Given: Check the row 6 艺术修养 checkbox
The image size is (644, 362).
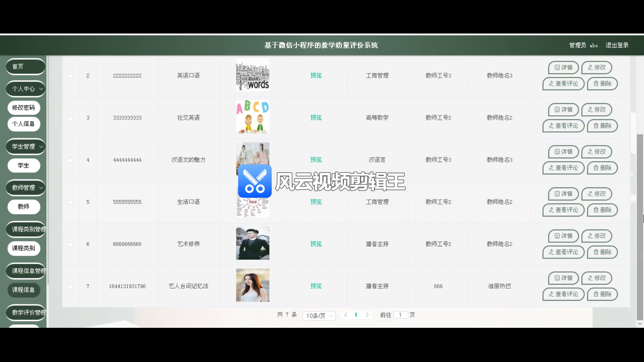Looking at the screenshot, I should tap(70, 245).
